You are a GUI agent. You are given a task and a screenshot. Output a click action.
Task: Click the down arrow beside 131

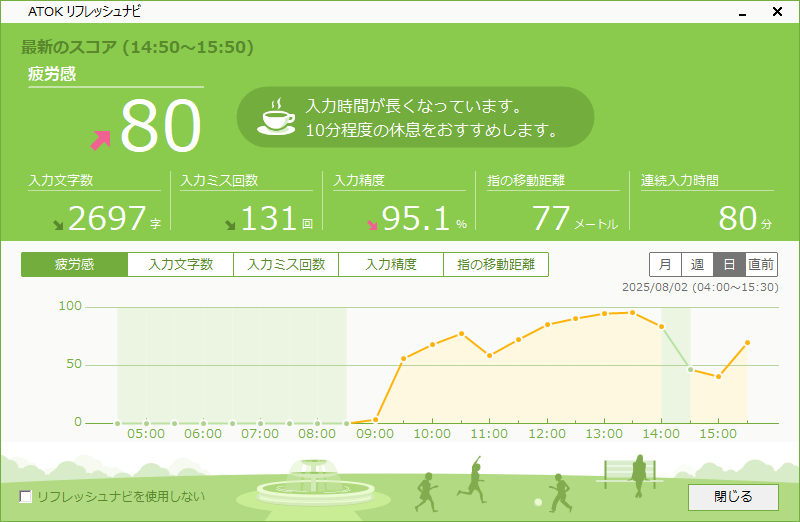click(231, 225)
